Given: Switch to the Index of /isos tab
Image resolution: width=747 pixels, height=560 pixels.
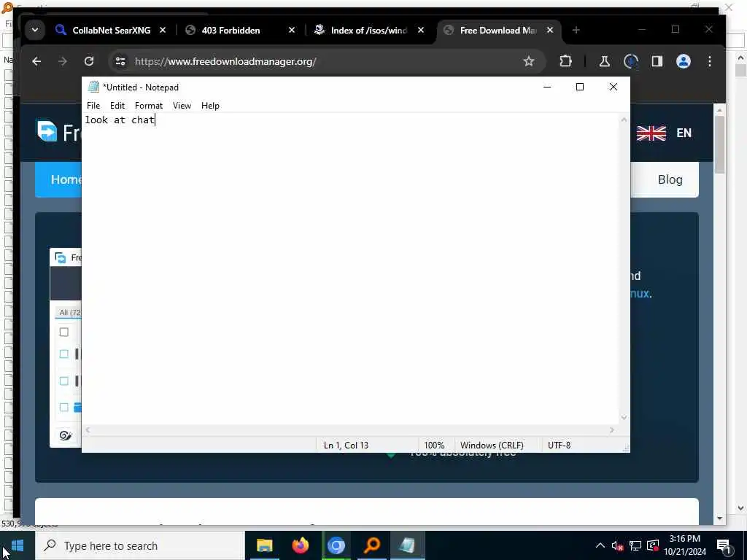Looking at the screenshot, I should tap(369, 31).
